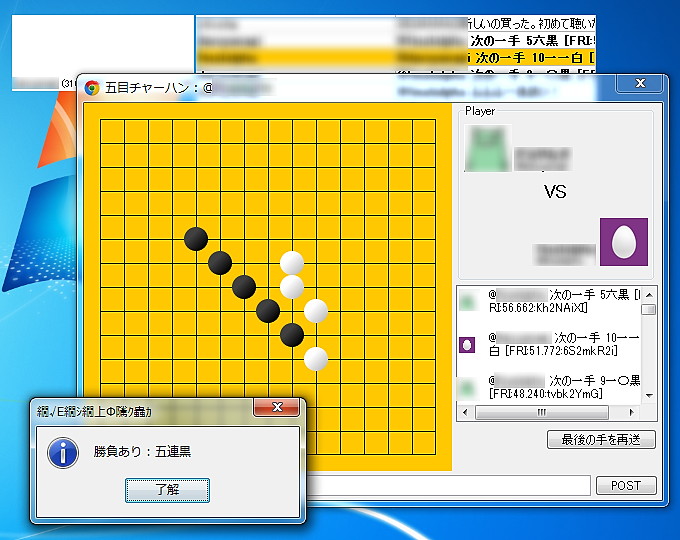Screen dimensions: 680x540
Task: Click the bottommost white stone on the board
Action: click(316, 359)
